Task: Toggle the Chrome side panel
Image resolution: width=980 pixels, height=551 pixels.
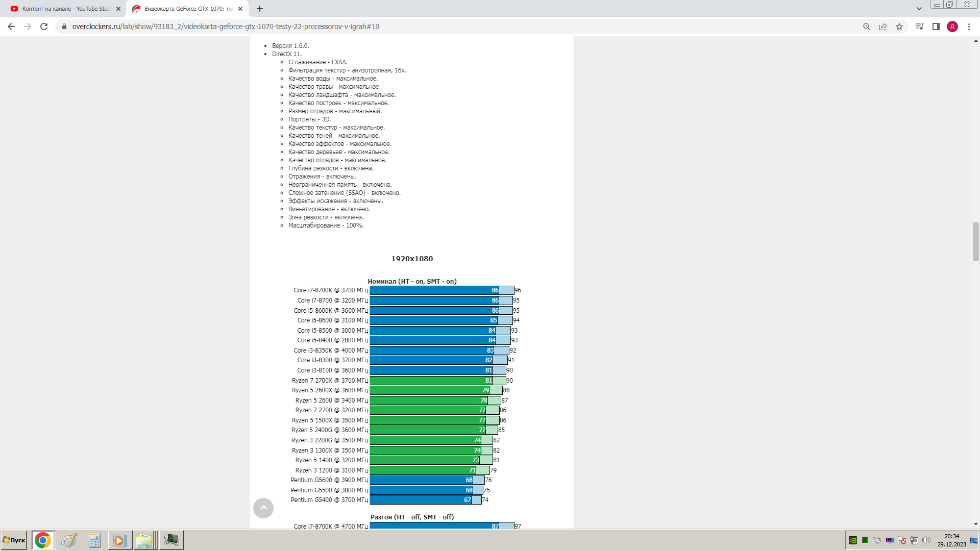Action: (936, 27)
